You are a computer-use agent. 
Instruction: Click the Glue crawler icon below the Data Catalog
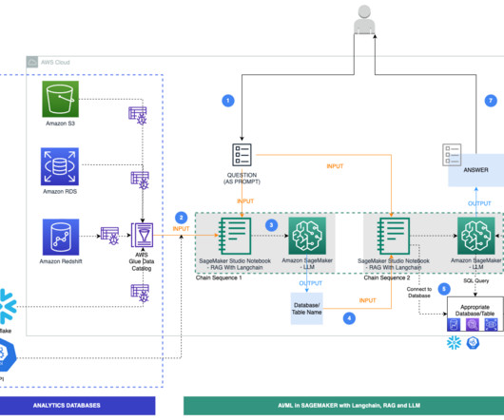(140, 294)
